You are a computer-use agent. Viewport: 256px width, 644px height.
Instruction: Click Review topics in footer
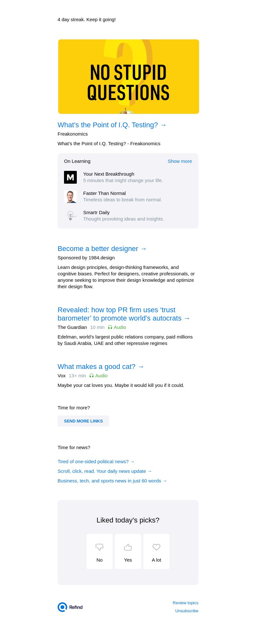(x=185, y=603)
